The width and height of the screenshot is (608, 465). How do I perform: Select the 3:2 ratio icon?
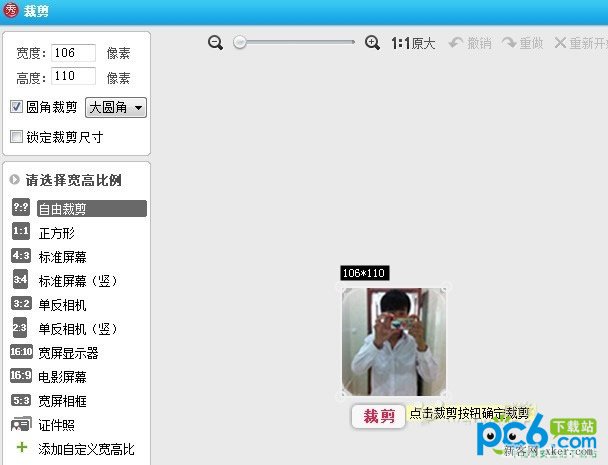click(21, 303)
